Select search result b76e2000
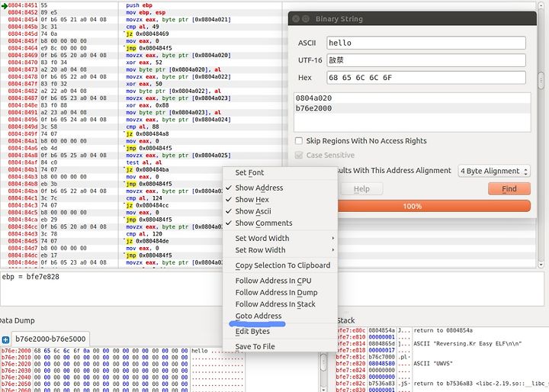 pos(412,108)
